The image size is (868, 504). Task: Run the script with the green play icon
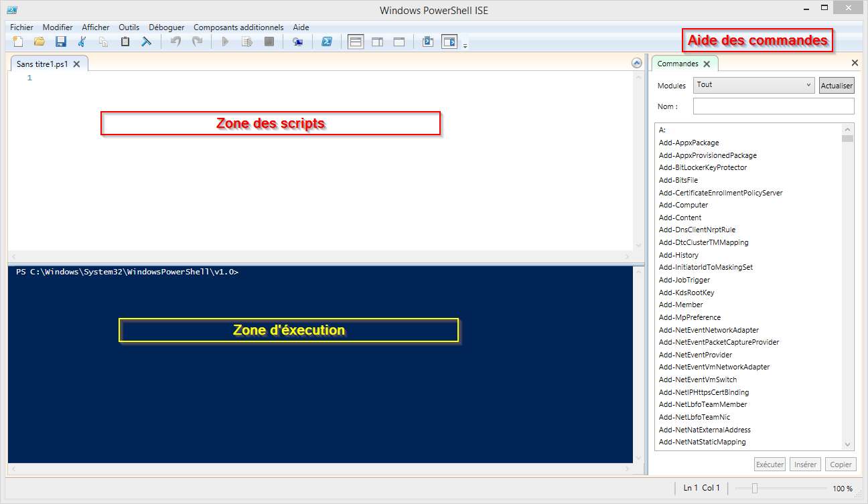pyautogui.click(x=226, y=41)
